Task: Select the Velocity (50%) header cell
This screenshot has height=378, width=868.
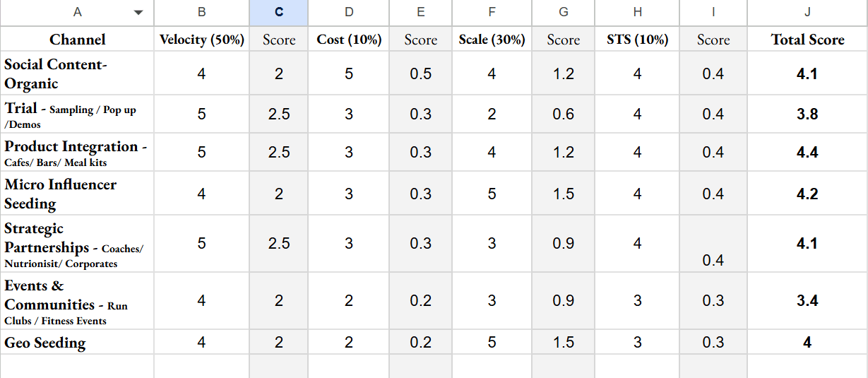Action: point(202,40)
